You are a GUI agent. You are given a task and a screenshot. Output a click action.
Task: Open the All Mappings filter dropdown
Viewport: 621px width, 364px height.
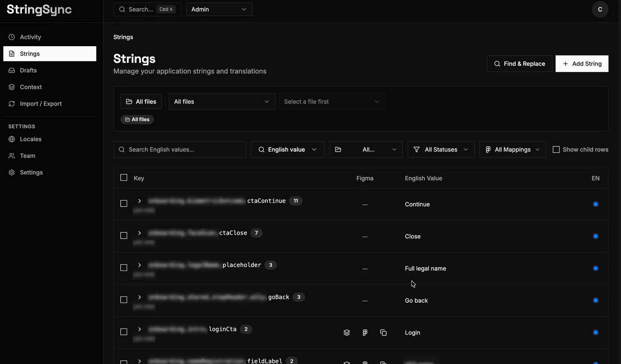[x=513, y=149]
